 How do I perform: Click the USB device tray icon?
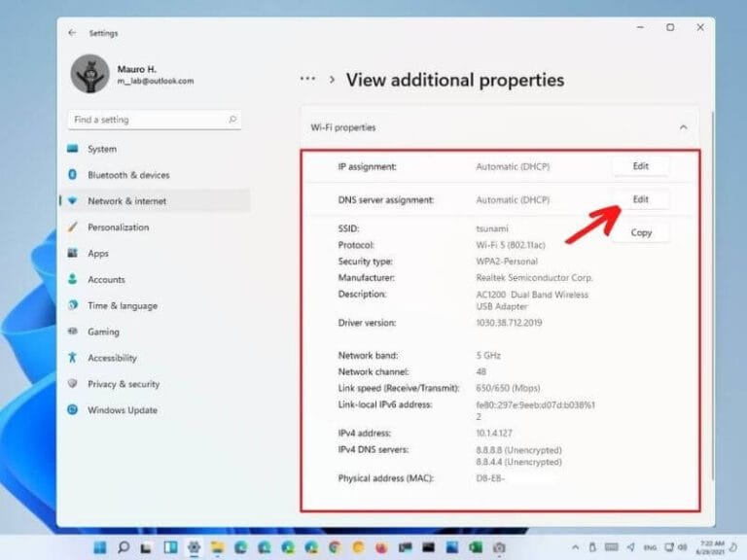click(592, 547)
